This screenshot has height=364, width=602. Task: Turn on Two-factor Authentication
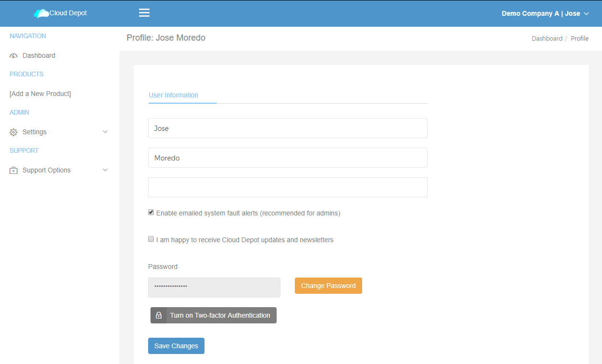pos(220,315)
